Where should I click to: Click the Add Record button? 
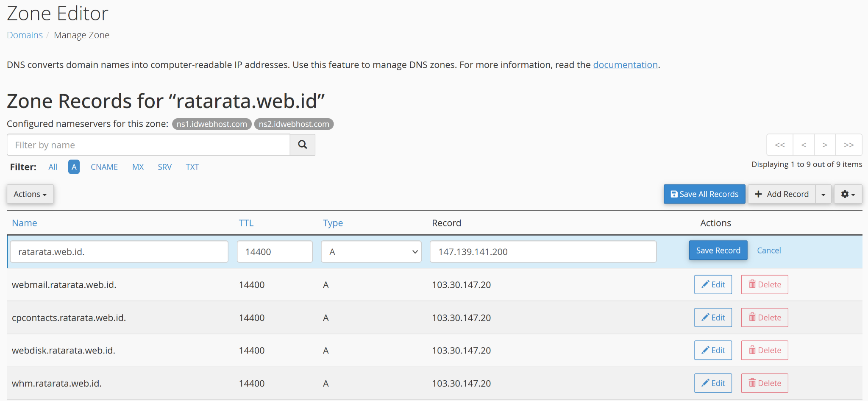click(x=782, y=194)
